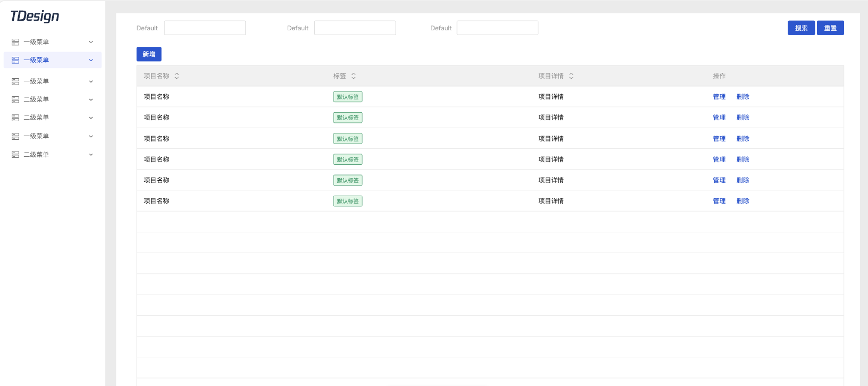The height and width of the screenshot is (386, 868).
Task: Open the highlighted 一级菜单 sidebar item
Action: (x=53, y=60)
